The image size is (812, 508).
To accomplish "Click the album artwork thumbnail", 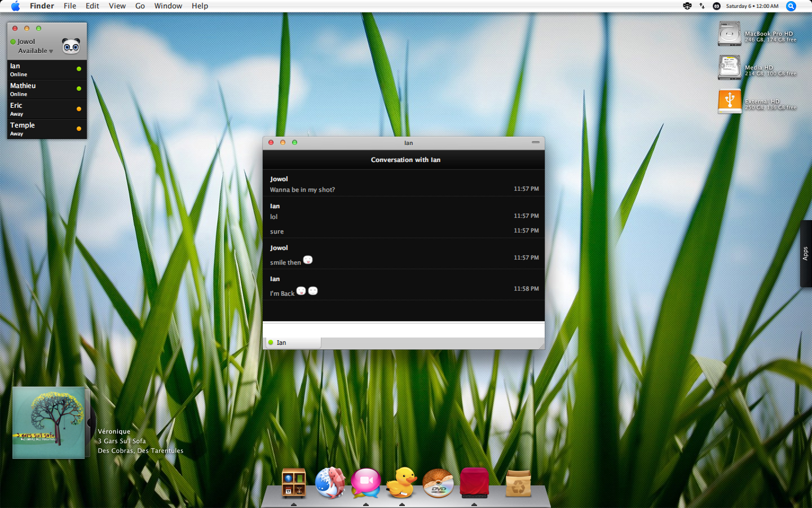I will 48,422.
